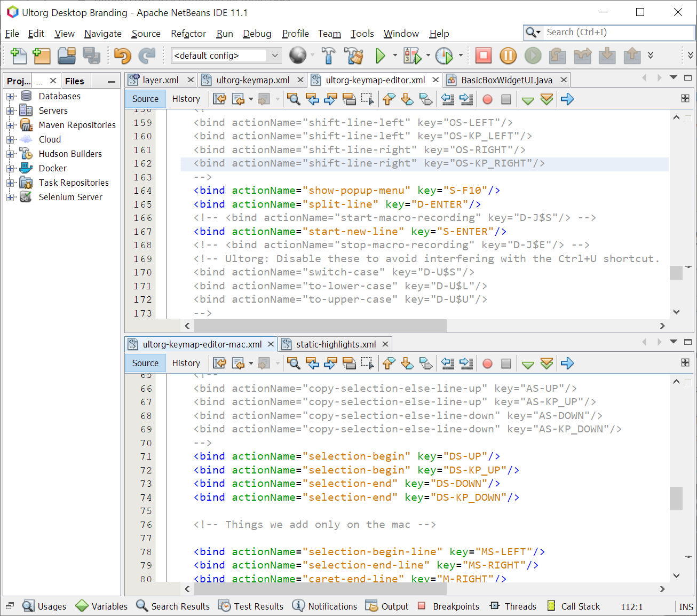Shift line left in top editor
Screen dimensions: 697x616
(x=448, y=99)
